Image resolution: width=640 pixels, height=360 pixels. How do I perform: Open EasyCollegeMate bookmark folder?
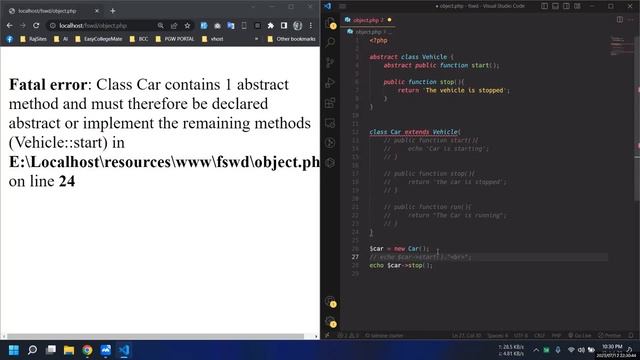[98, 39]
